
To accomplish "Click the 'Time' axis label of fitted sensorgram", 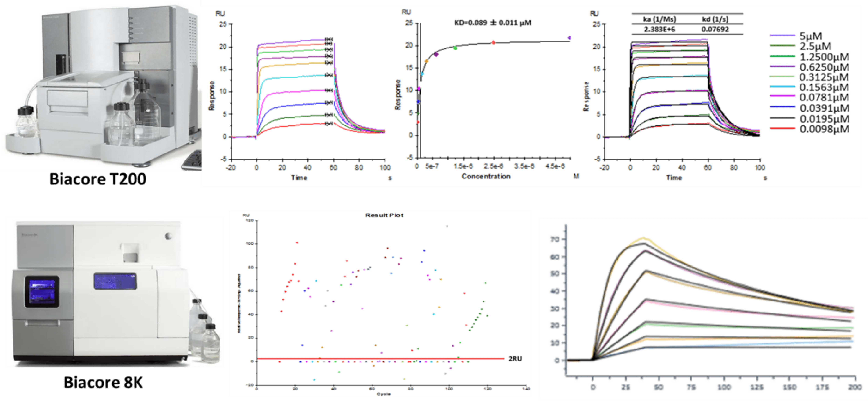I will [x=674, y=178].
